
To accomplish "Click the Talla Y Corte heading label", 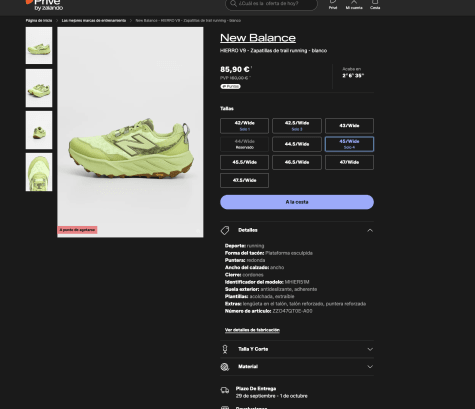I will coord(253,349).
